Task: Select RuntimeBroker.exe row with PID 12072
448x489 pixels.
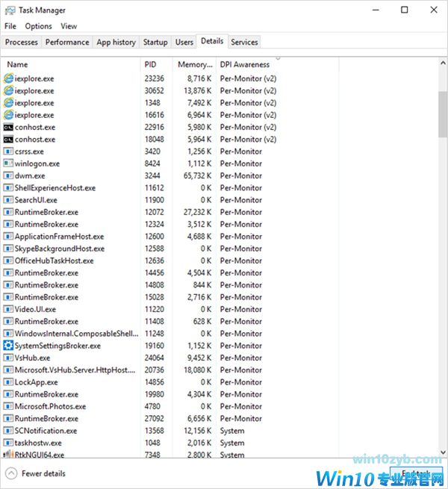Action: tap(171, 212)
